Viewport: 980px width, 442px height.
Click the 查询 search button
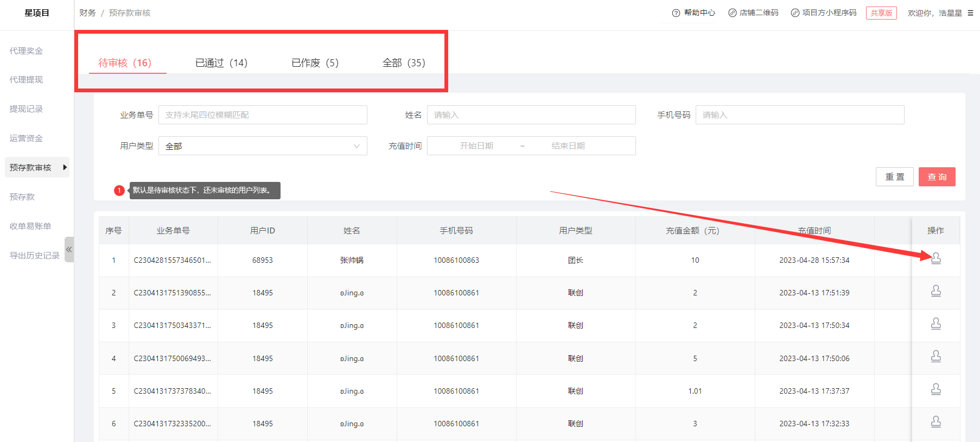click(x=937, y=177)
